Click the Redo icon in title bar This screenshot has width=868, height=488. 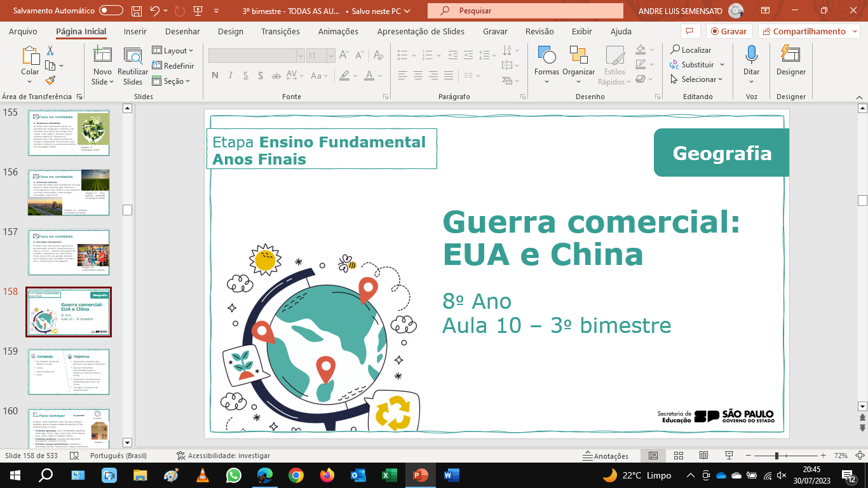[180, 11]
